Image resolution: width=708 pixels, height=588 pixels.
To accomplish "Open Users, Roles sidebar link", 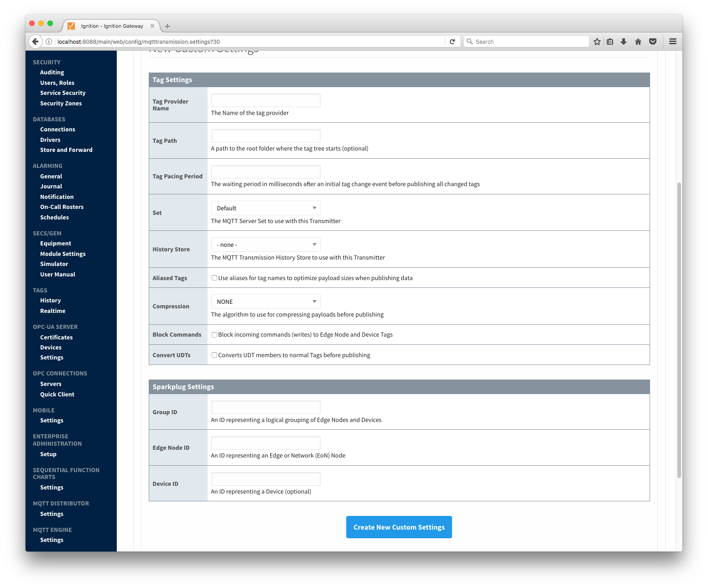I will pyautogui.click(x=57, y=83).
